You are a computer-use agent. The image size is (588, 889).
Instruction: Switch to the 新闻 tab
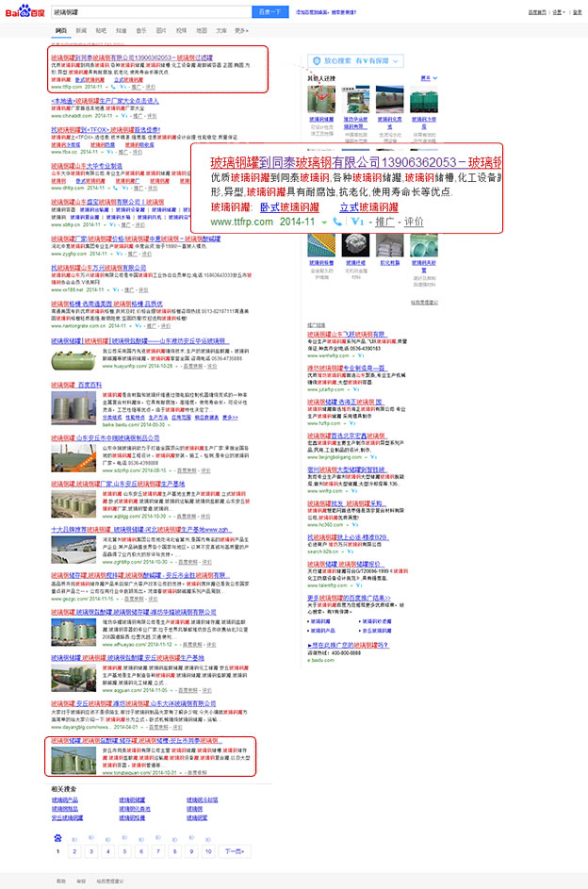tap(81, 30)
